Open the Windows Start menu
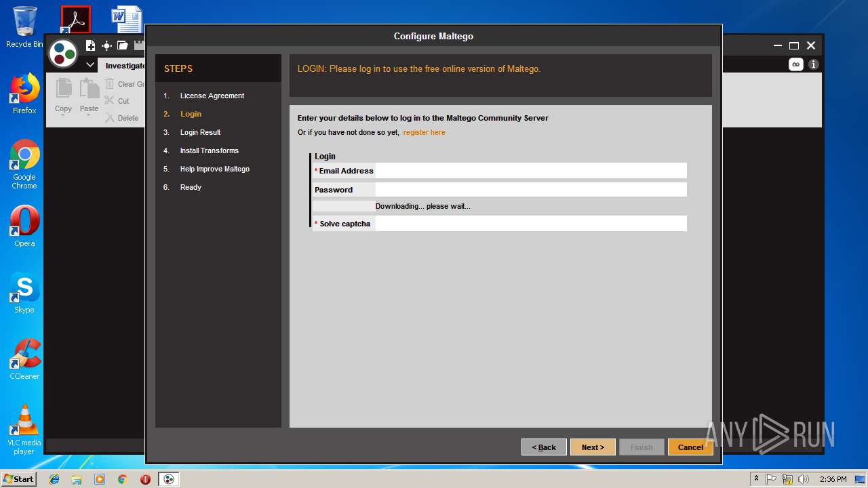This screenshot has width=868, height=488. 19,479
